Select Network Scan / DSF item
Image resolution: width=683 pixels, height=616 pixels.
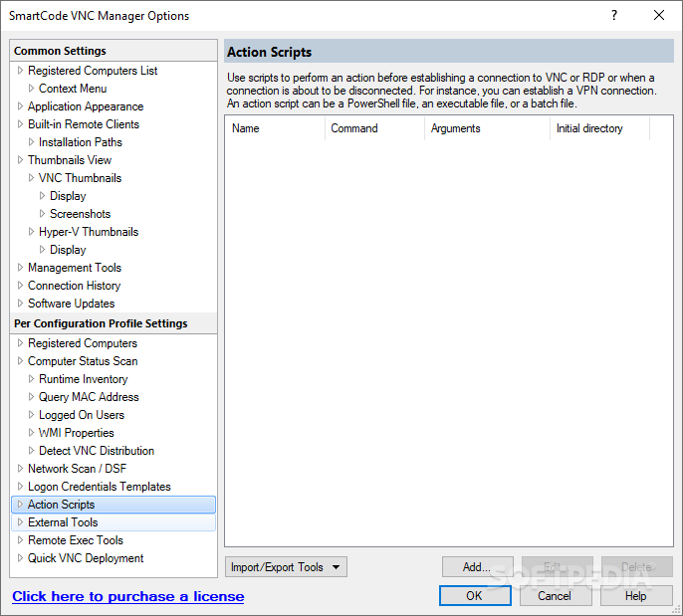[77, 468]
